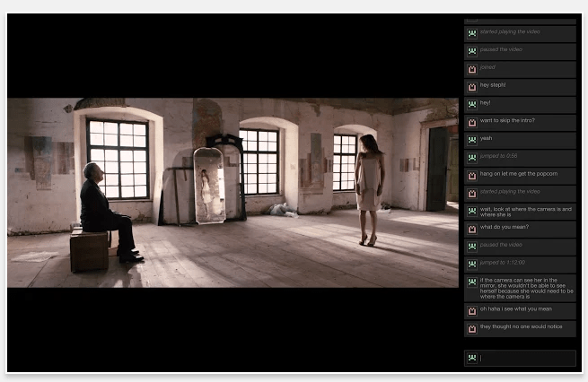The width and height of the screenshot is (588, 382).
Task: Focus the chat message input field
Action: tap(526, 359)
